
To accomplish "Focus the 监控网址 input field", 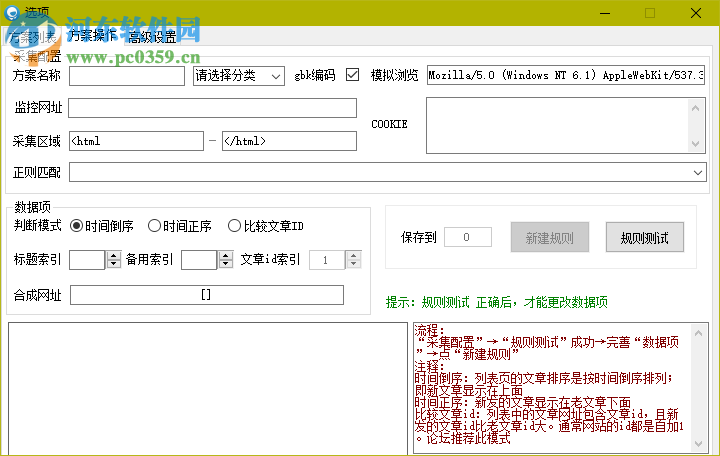I will click(213, 108).
